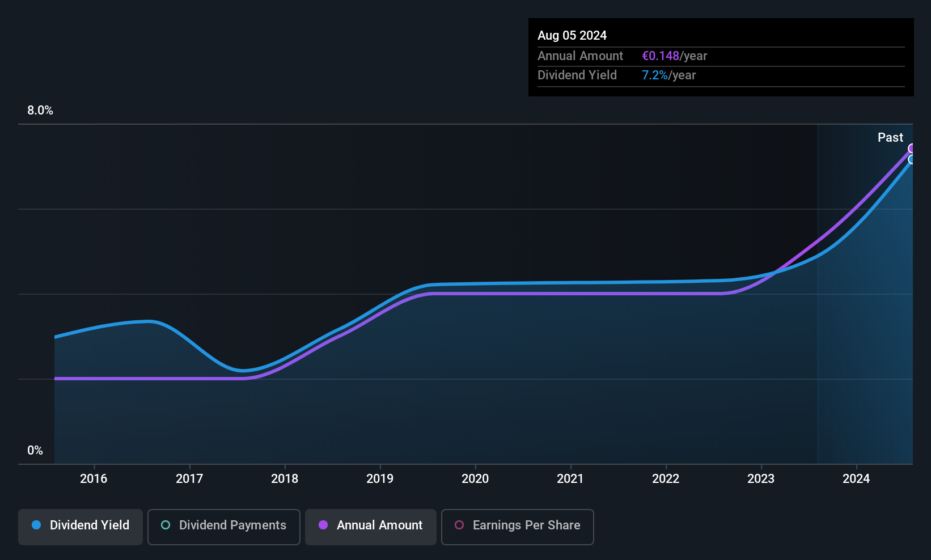Screen dimensions: 931x560
Task: Show the Earnings Per Share series
Action: 517,527
